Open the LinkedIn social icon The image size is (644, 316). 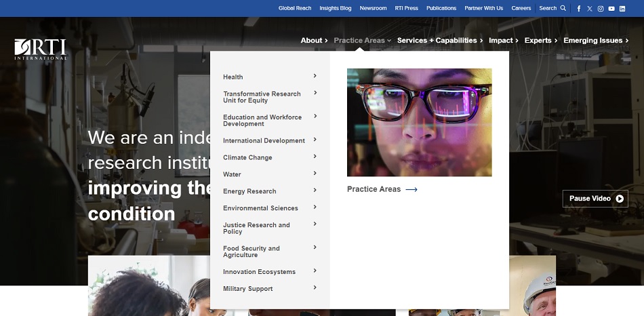[x=622, y=9]
